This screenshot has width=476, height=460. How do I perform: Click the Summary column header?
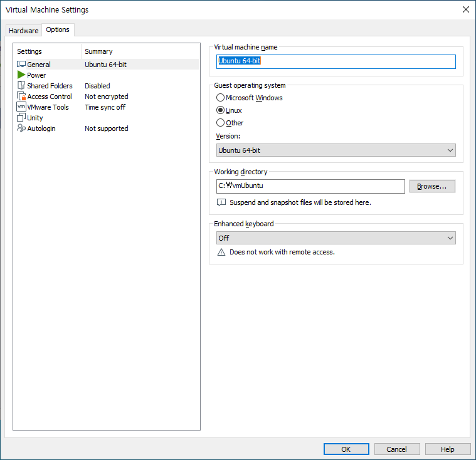(140, 51)
